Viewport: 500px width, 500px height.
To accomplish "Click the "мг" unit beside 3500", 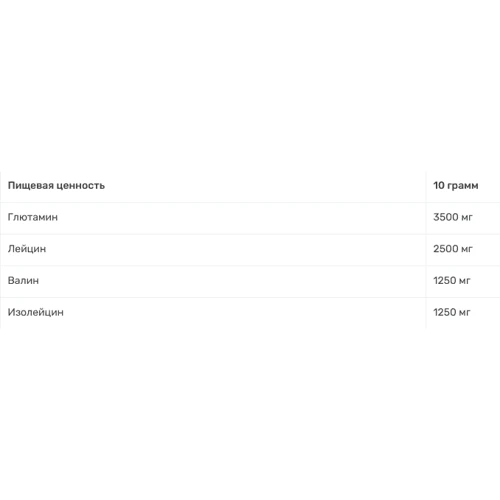I will coord(467,218).
